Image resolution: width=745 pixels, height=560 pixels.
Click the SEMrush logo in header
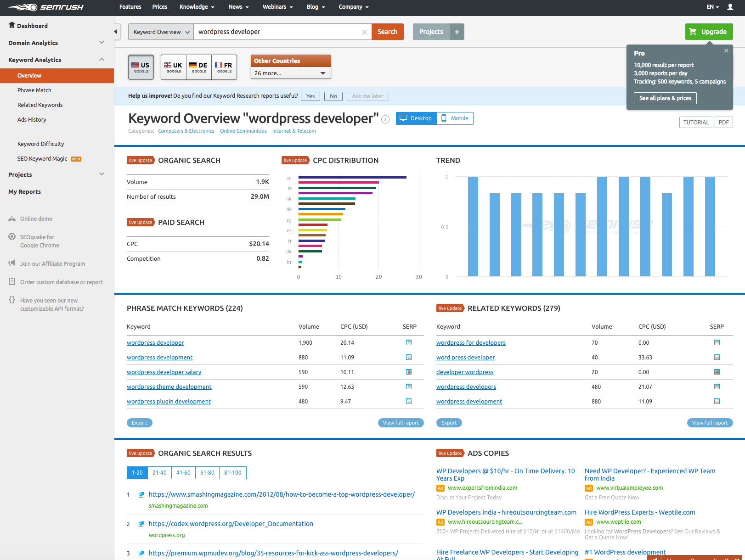(46, 7)
